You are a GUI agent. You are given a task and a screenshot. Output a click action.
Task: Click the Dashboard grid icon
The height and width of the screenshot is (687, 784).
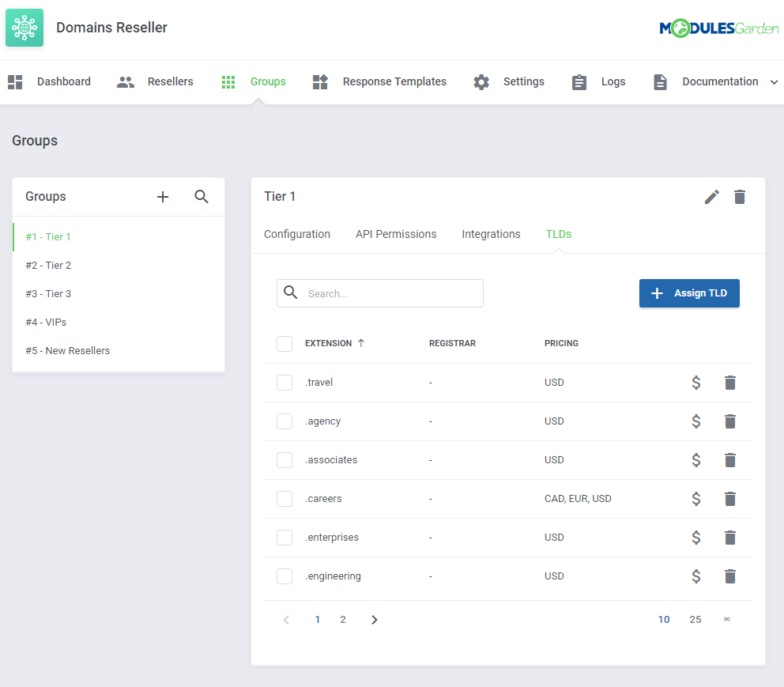(15, 82)
